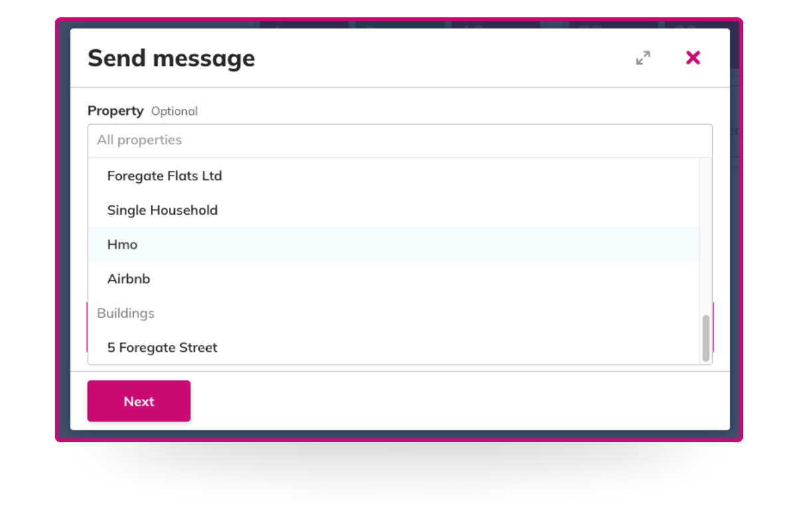The image size is (798, 532).
Task: Select Single Household property
Action: (x=162, y=210)
